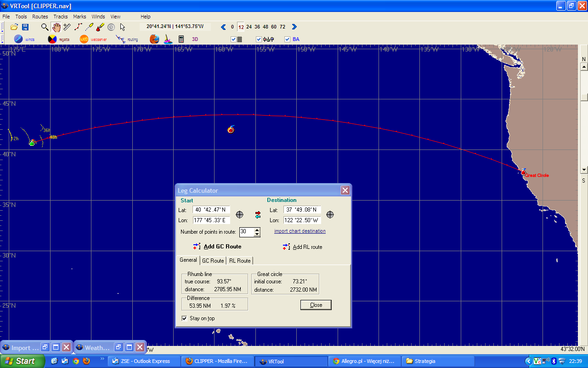This screenshot has width=588, height=368.
Task: Advance forecast time with the right arrow
Action: (x=294, y=27)
